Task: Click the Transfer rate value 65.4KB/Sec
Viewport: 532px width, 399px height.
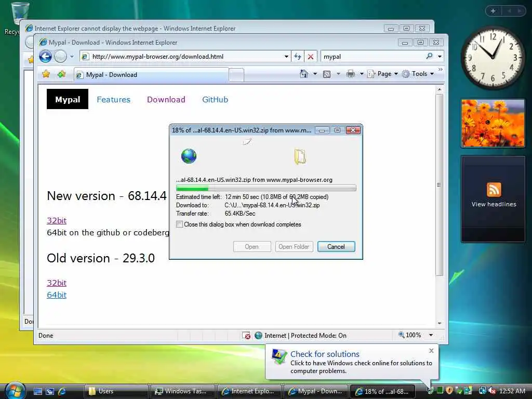Action: pyautogui.click(x=240, y=214)
